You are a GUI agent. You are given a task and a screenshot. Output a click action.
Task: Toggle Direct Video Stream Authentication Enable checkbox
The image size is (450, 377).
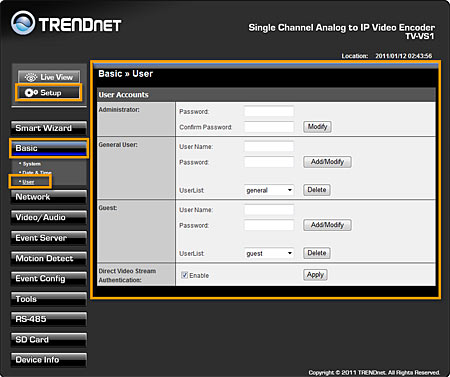(x=184, y=275)
